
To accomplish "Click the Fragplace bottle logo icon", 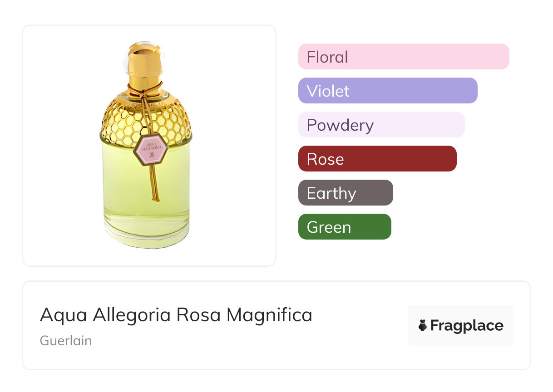I will point(423,325).
